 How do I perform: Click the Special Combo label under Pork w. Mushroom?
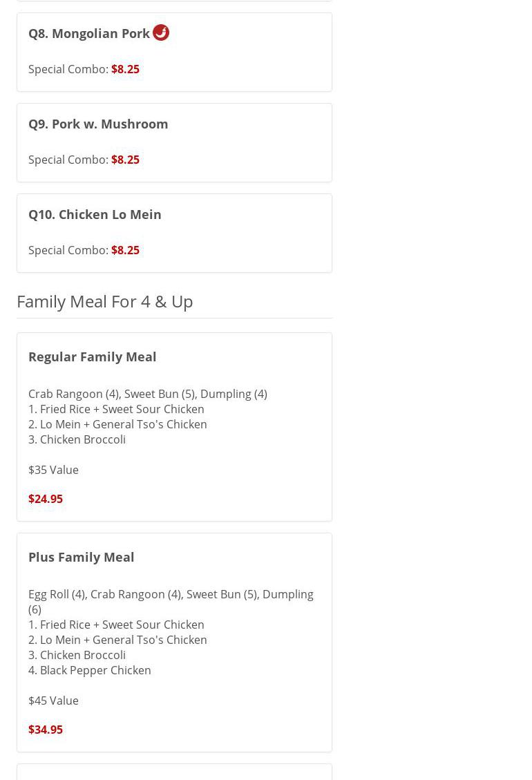coord(68,160)
